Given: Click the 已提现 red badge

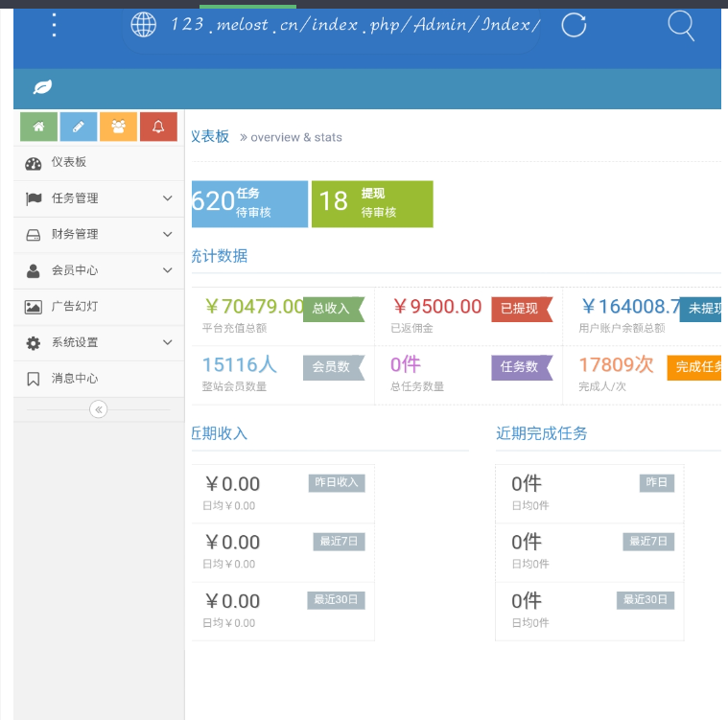Looking at the screenshot, I should click(x=523, y=309).
